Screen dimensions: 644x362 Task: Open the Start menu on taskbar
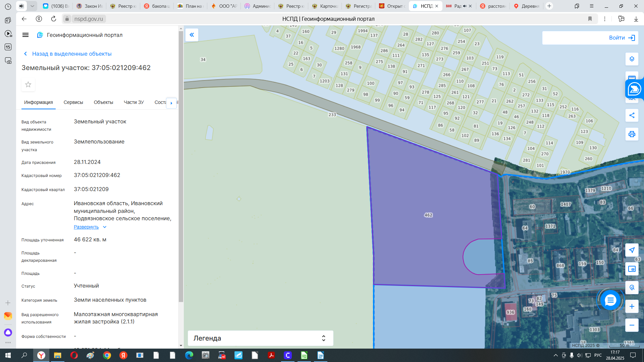tap(8, 355)
